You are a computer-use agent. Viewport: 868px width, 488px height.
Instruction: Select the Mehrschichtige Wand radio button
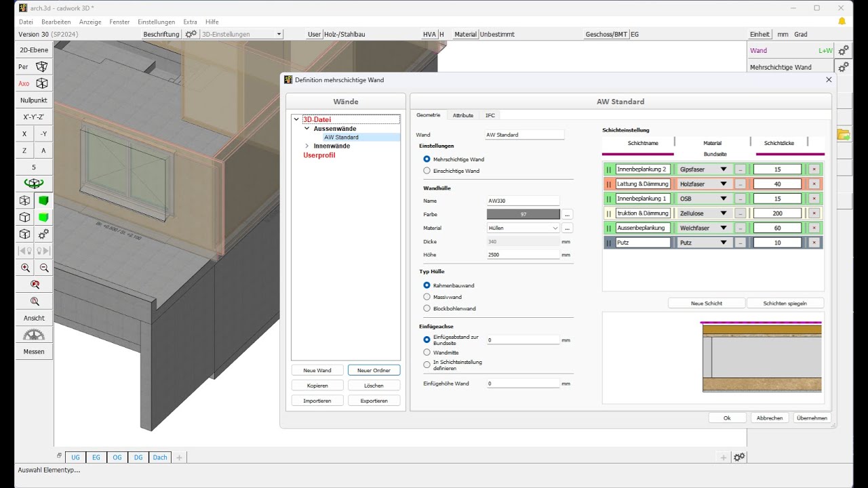click(x=427, y=159)
